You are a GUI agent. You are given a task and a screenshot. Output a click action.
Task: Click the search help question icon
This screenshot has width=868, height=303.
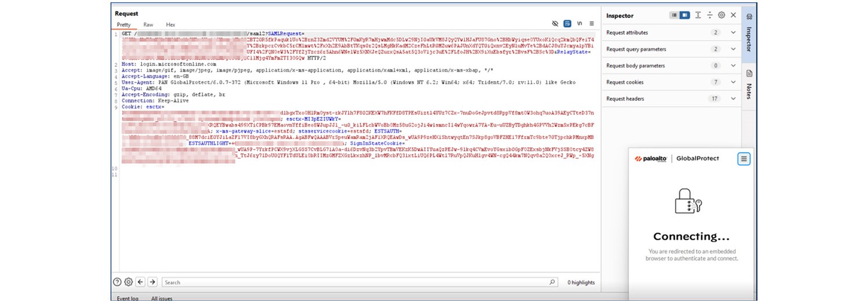coord(117,282)
